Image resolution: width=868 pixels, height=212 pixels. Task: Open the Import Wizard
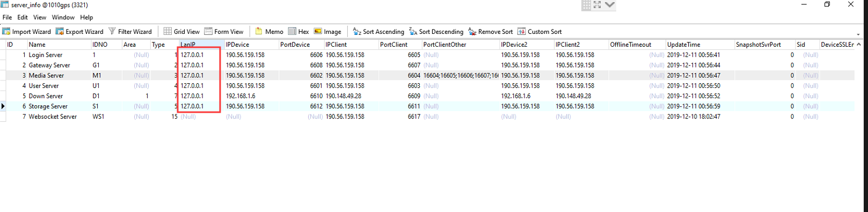(27, 32)
